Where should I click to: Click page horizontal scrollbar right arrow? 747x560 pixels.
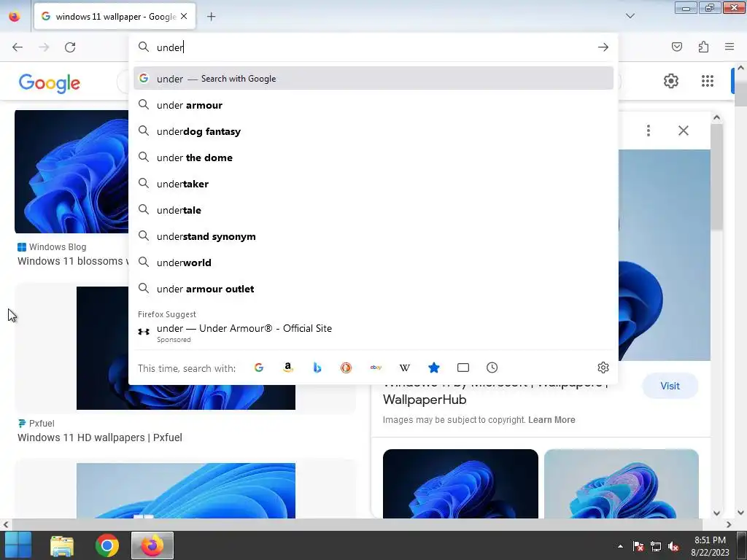point(729,524)
